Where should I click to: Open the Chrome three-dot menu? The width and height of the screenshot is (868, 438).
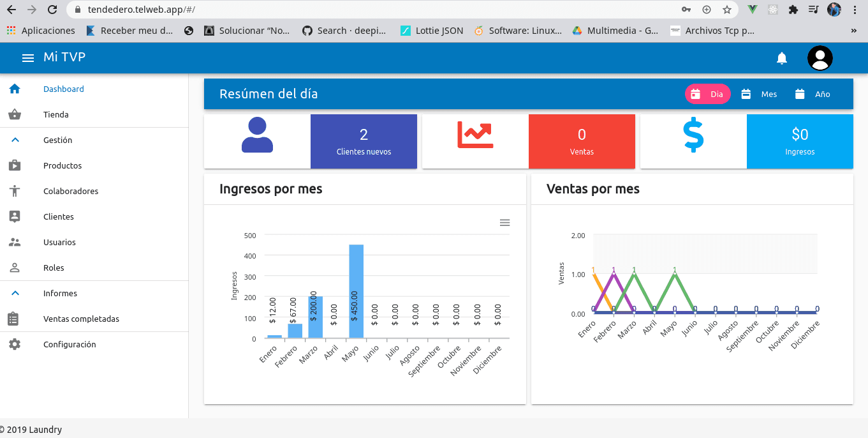coord(855,10)
